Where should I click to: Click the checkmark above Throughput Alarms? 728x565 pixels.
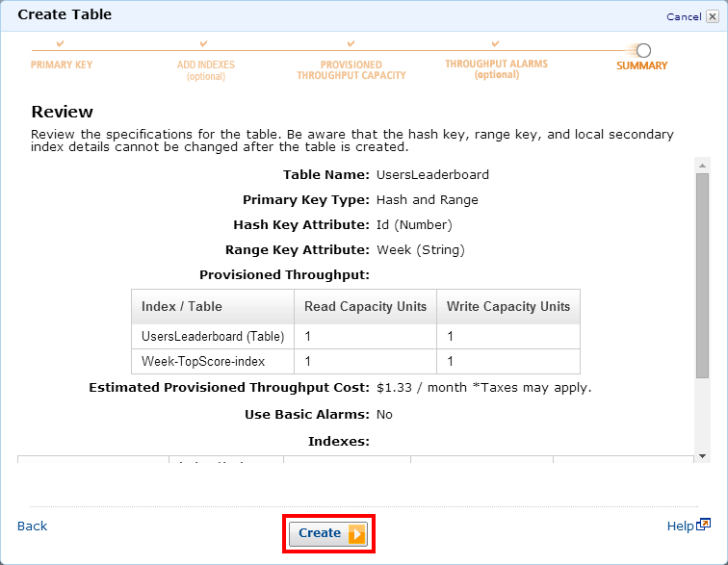click(495, 44)
